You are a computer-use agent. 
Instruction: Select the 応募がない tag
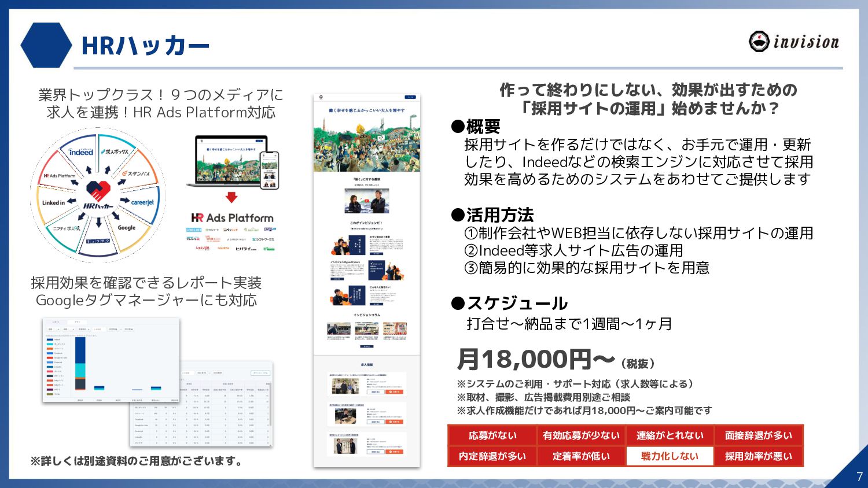pos(492,435)
